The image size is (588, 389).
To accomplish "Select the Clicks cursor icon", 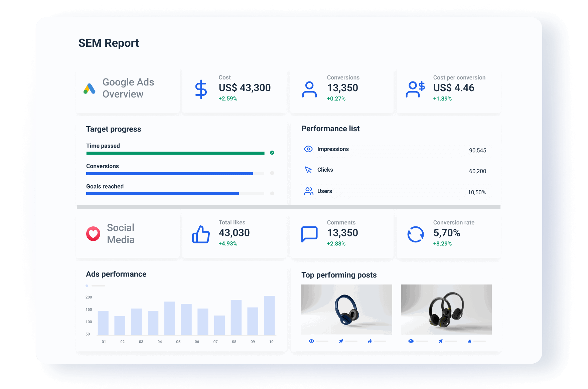I will point(308,170).
